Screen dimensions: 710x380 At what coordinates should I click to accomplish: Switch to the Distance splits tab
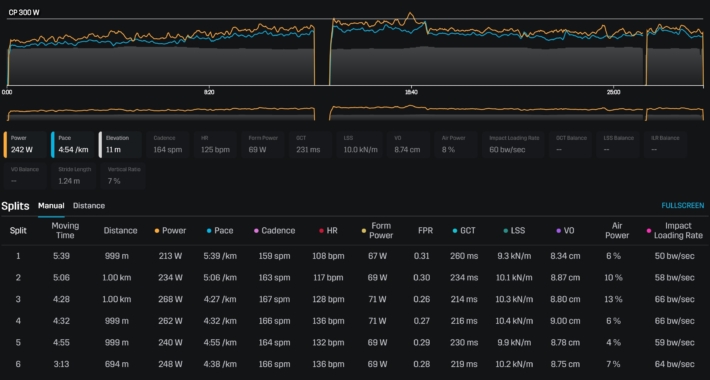(x=89, y=206)
